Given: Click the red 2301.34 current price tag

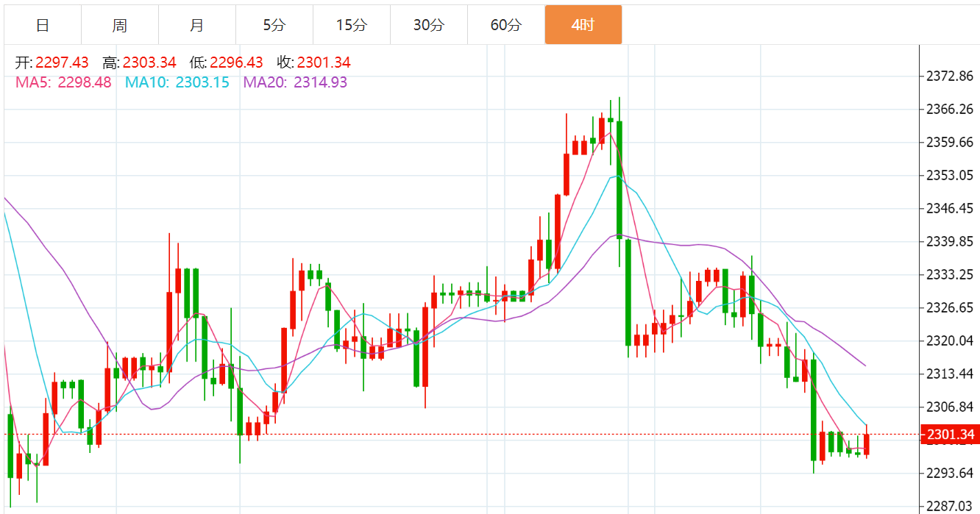Looking at the screenshot, I should pyautogui.click(x=950, y=435).
